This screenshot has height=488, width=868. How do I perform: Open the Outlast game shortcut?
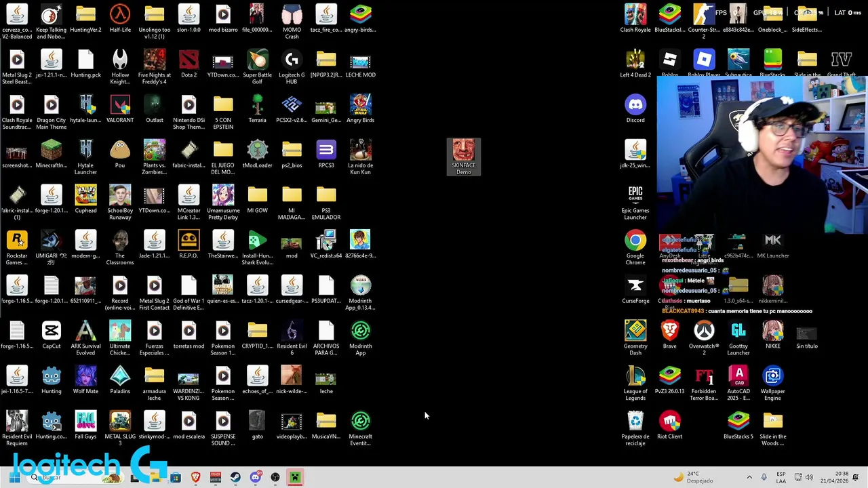pyautogui.click(x=154, y=109)
